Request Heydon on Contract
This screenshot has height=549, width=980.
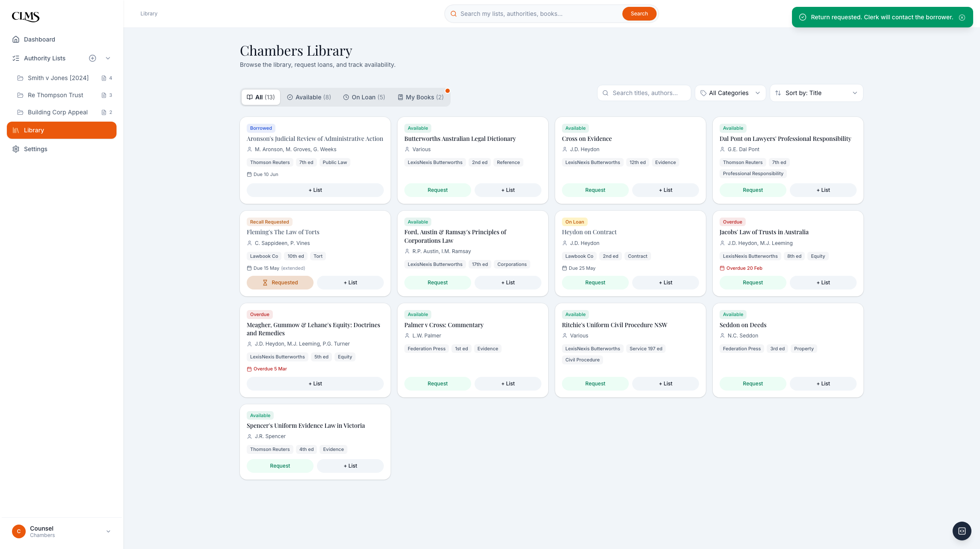[x=595, y=283]
